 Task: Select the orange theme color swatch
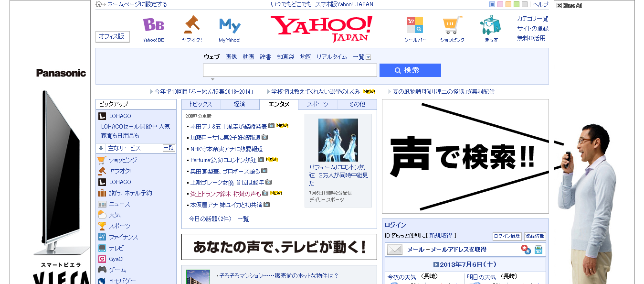point(508,4)
